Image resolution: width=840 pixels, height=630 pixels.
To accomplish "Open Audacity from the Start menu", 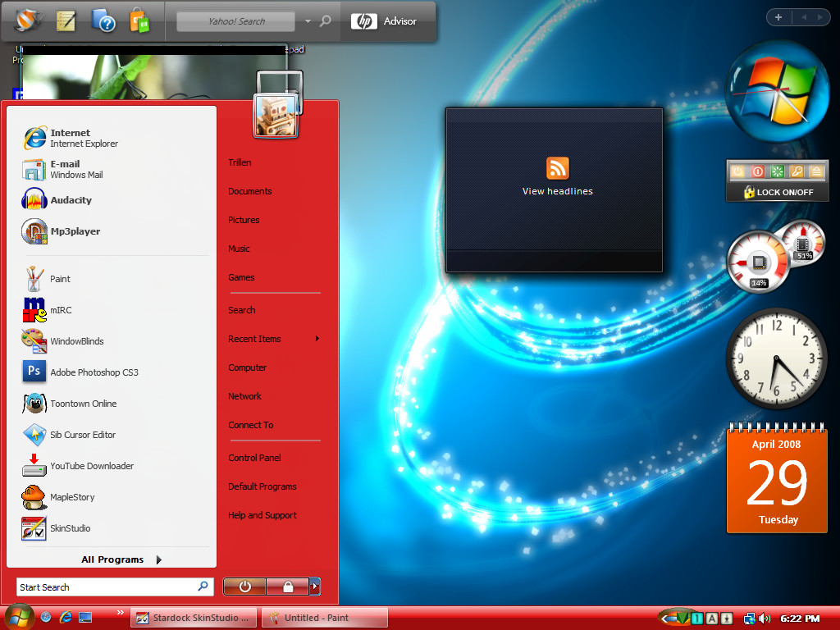I will [112, 200].
